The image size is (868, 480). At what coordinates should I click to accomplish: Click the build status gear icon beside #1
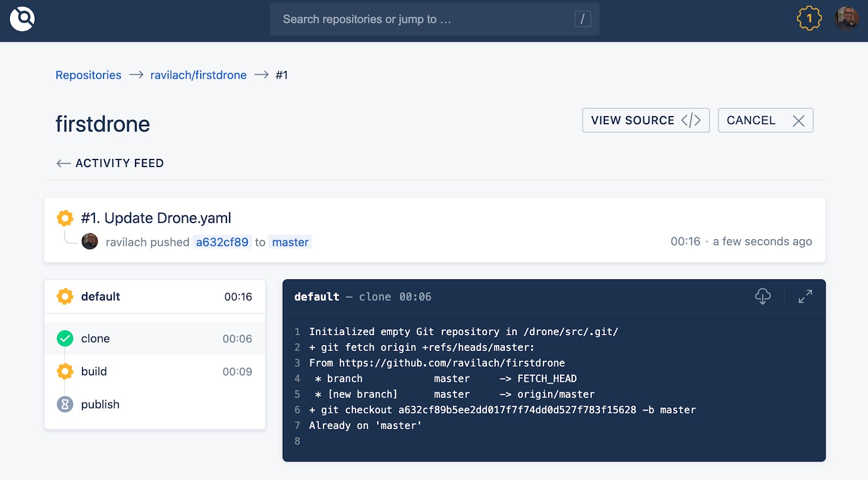point(65,218)
